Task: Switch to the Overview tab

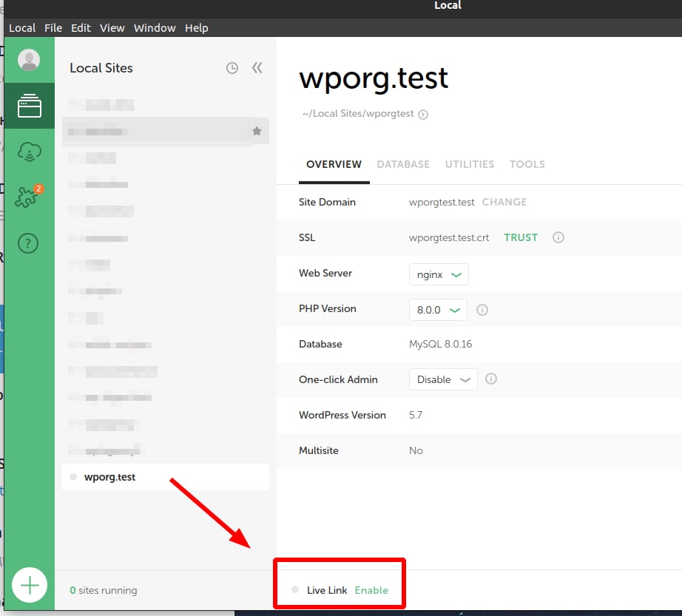Action: 334,164
